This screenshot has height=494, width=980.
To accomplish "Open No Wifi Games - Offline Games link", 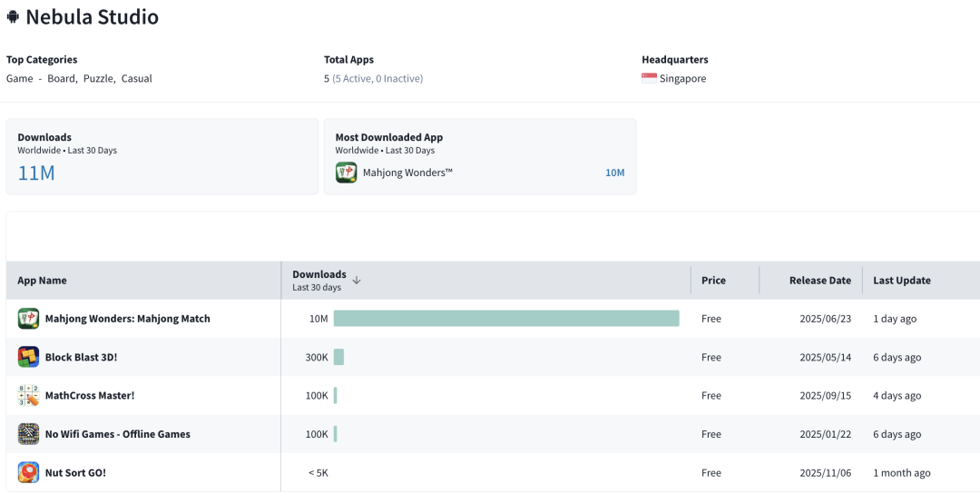I will click(x=117, y=434).
